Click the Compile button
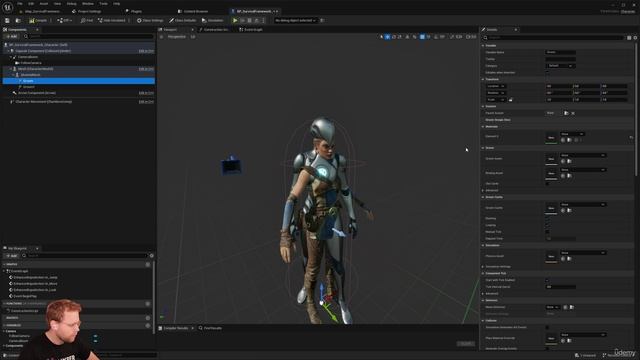Screen dimensions: 640x360 38,20
